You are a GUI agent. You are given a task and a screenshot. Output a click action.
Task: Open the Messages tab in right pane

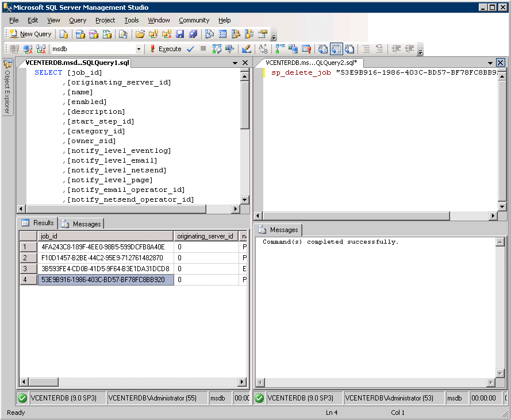278,230
